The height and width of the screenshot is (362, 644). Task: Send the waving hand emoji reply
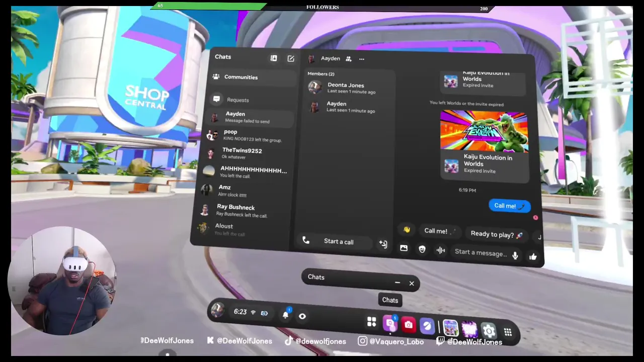(407, 230)
